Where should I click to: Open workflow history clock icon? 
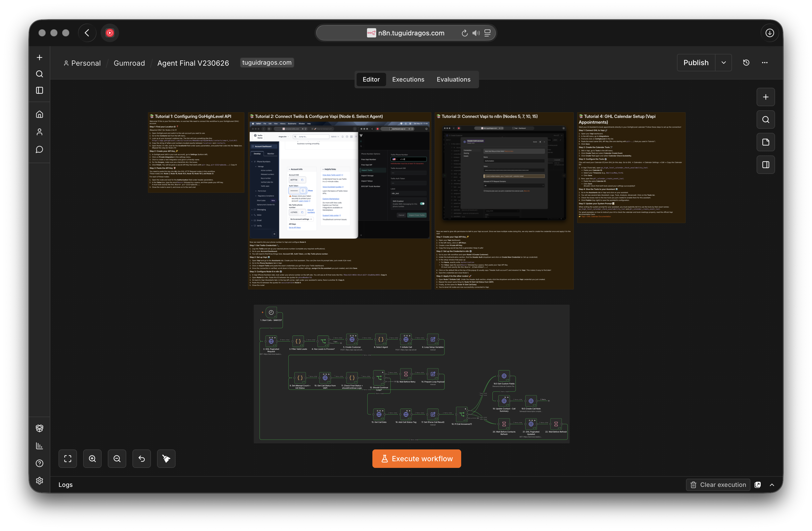(x=746, y=62)
